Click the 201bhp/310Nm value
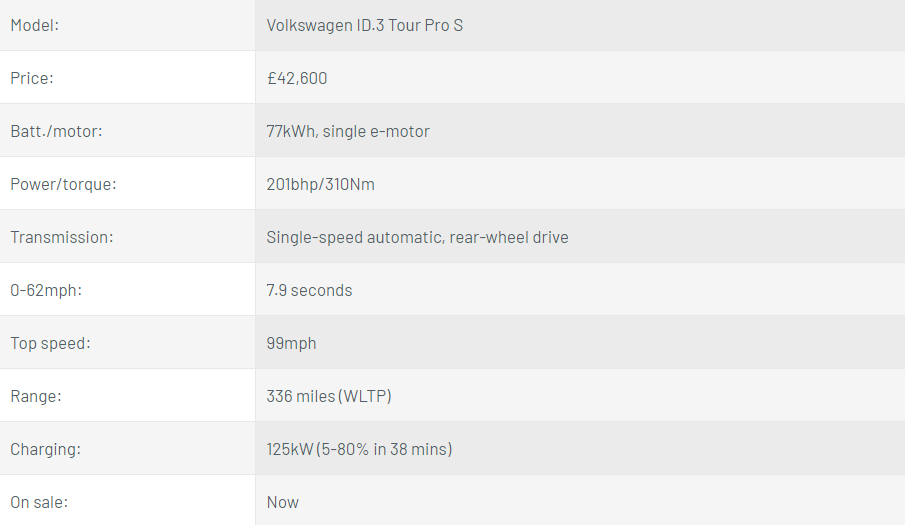905x525 pixels. tap(321, 184)
